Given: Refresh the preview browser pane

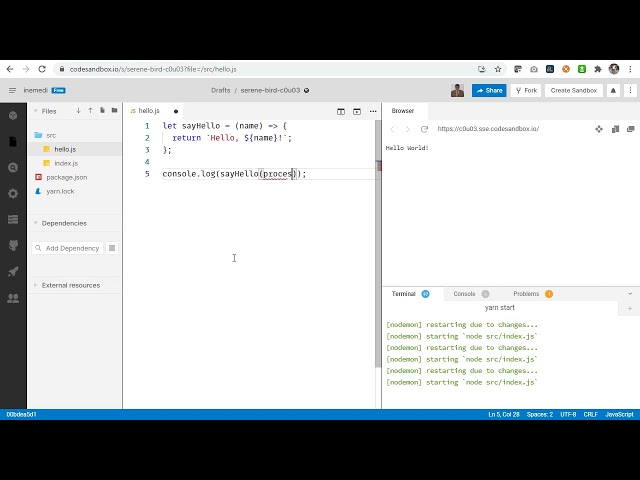Looking at the screenshot, I should [x=424, y=129].
